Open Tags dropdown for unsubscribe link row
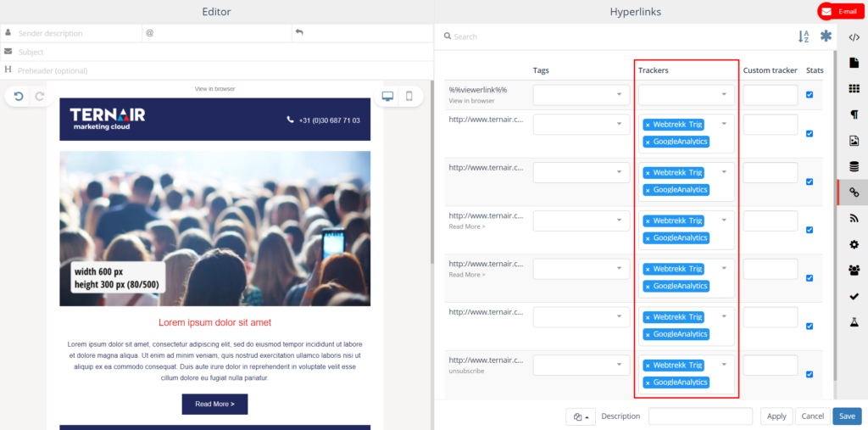The image size is (868, 430). coord(581,365)
